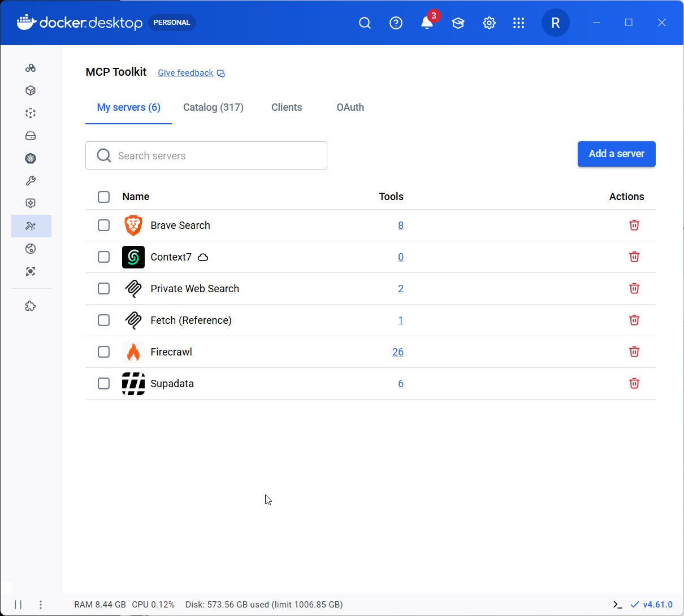Image resolution: width=684 pixels, height=616 pixels.
Task: Check the Brave Search row checkbox
Action: tap(103, 225)
